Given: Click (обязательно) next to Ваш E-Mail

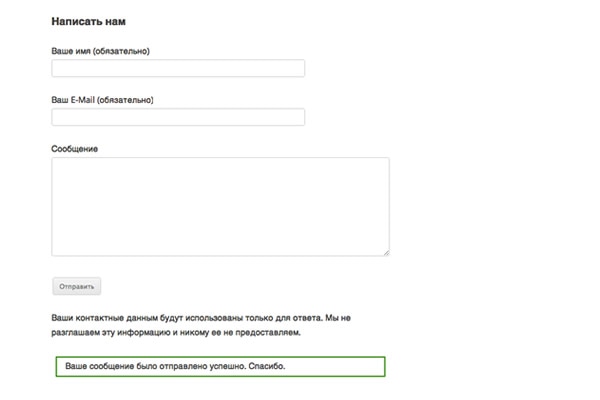Looking at the screenshot, I should (126, 100).
